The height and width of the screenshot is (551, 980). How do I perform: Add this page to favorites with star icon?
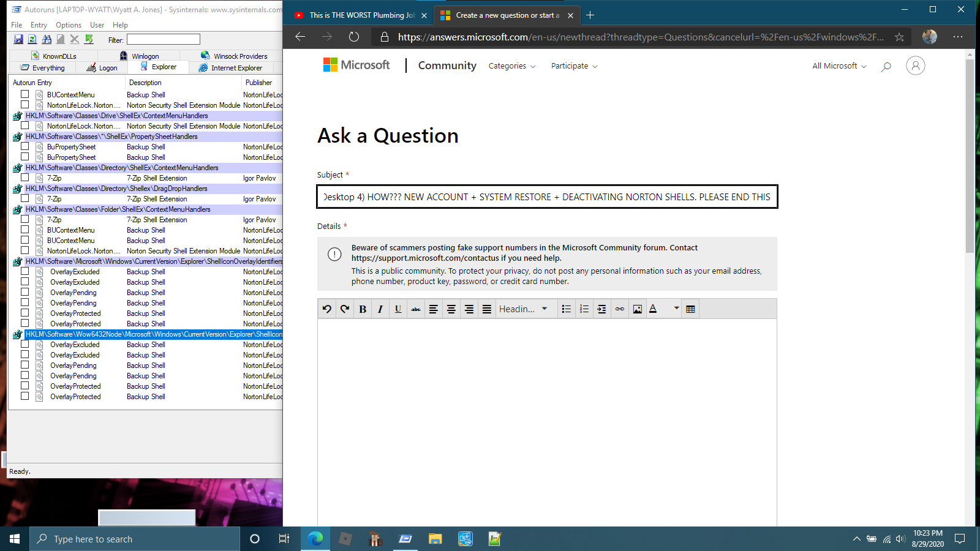pos(899,37)
